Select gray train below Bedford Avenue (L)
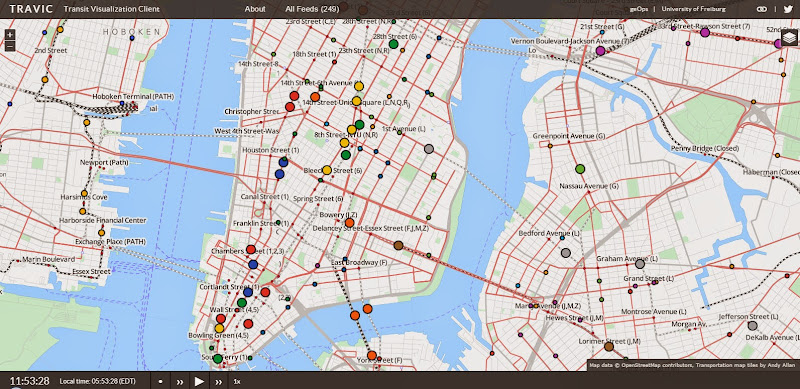Viewport: 800px width, 389px height. pos(565,253)
